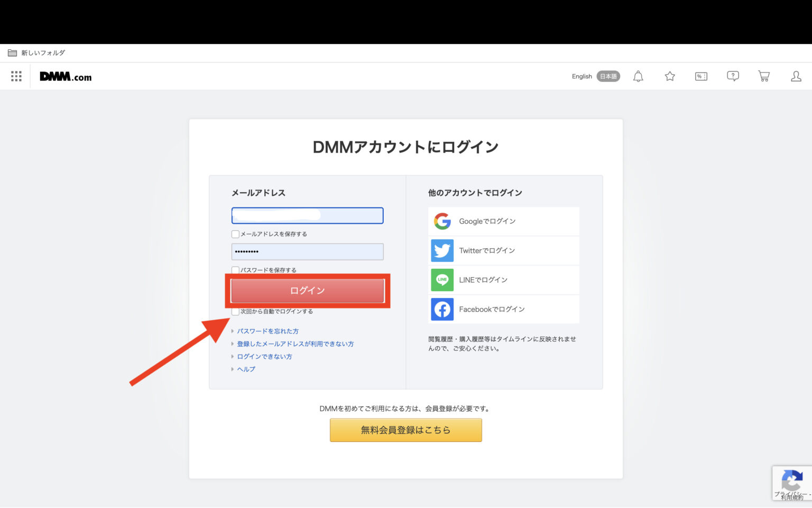Image resolution: width=812 pixels, height=508 pixels.
Task: Open the notifications bell
Action: pos(638,76)
